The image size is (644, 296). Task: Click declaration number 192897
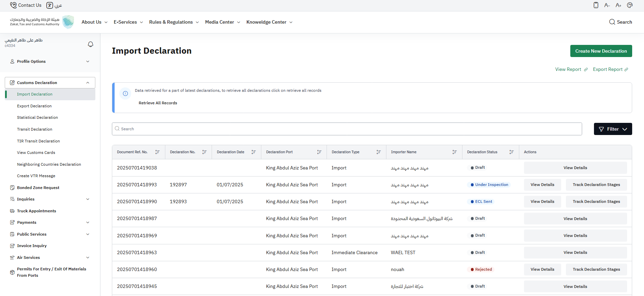178,185
